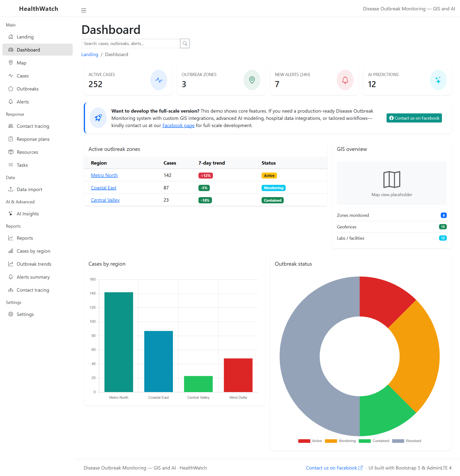
Task: Click the bell icon on New Alerts card
Action: (x=345, y=80)
